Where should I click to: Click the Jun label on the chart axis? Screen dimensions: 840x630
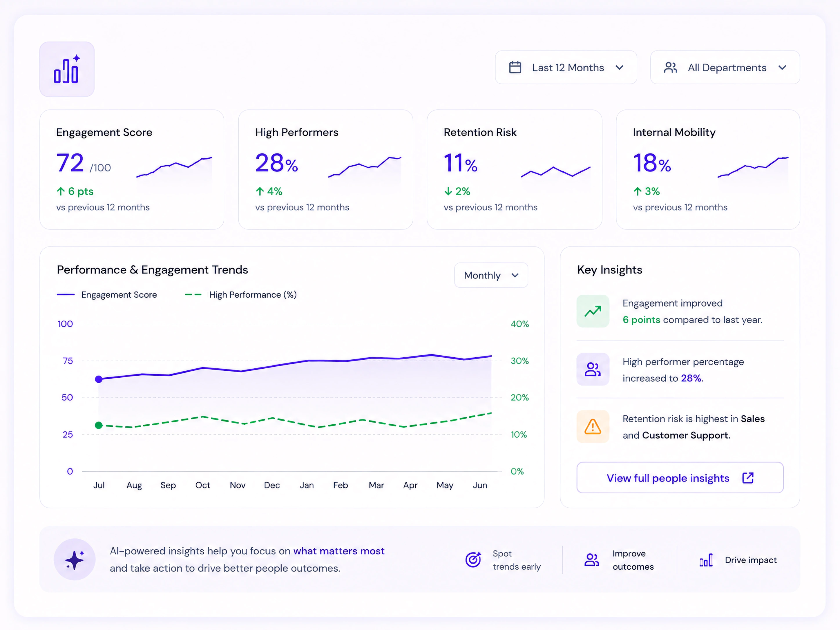[x=480, y=485]
